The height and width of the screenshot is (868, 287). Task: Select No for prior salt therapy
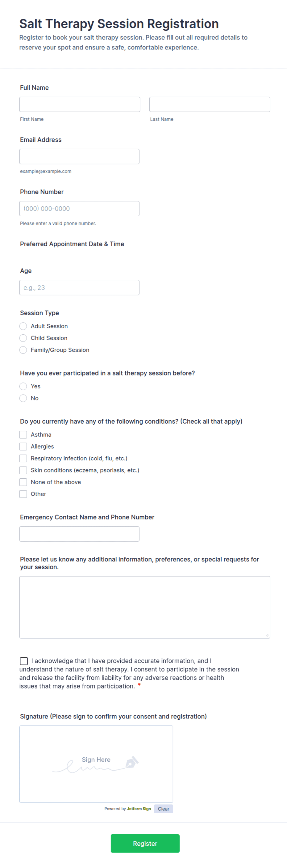pos(23,398)
